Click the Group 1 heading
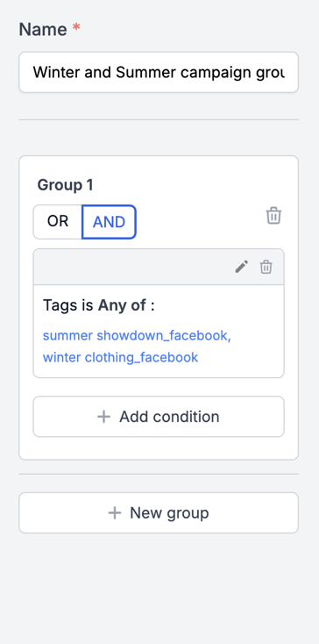Image resolution: width=319 pixels, height=644 pixels. pos(65,185)
